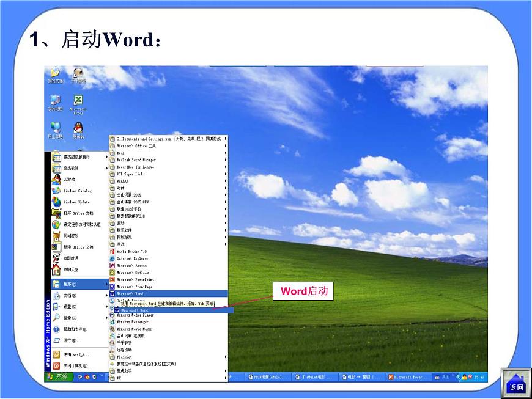
Task: Expand the USB Super Link folder
Action: (168, 174)
